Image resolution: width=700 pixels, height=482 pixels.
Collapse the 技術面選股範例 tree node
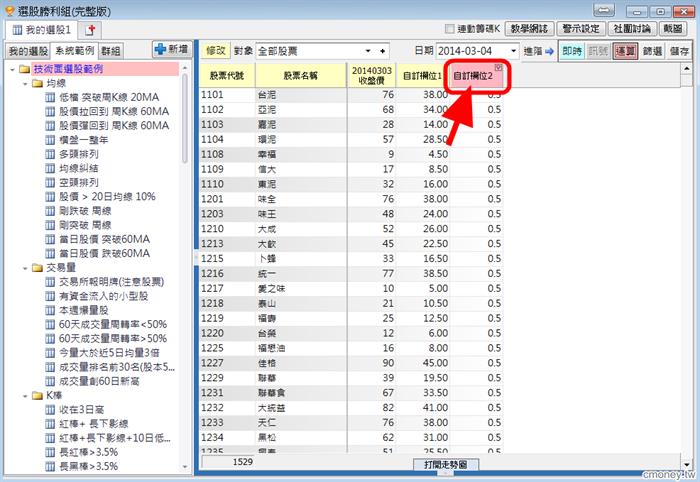[12, 70]
